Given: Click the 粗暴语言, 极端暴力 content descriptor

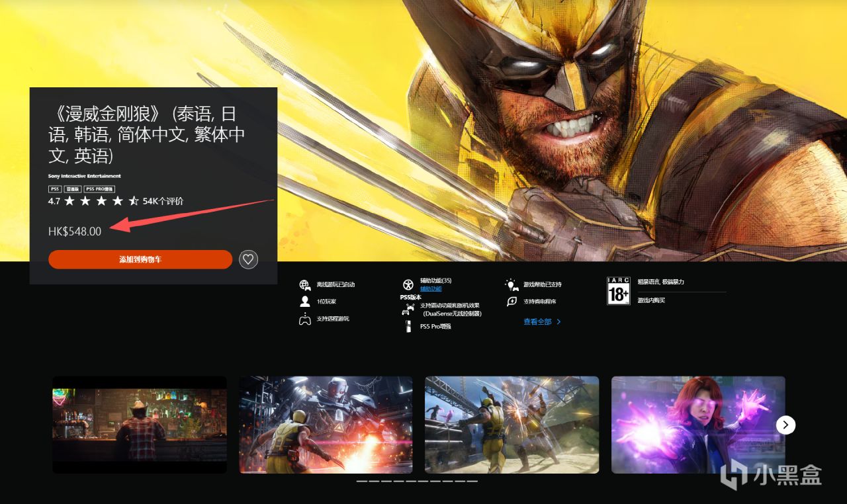Looking at the screenshot, I should [661, 282].
